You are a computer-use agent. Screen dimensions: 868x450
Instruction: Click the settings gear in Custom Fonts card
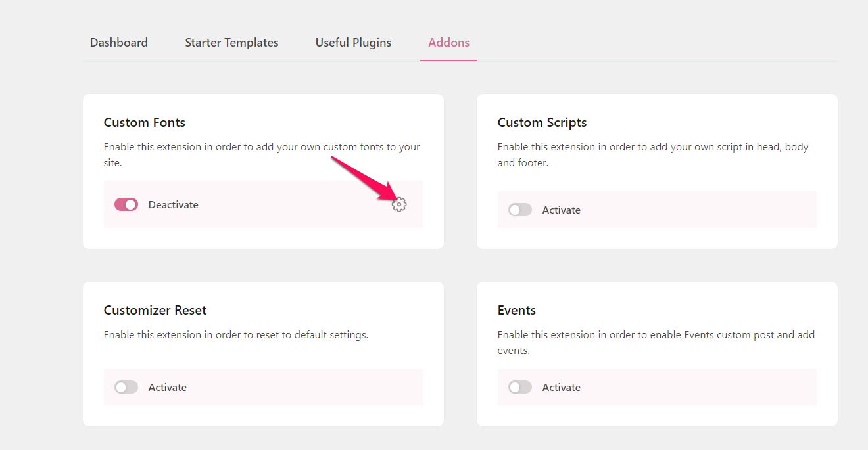point(399,204)
